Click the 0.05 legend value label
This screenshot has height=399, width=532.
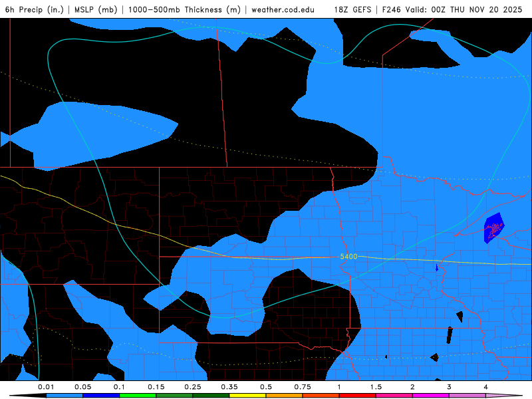[x=82, y=387]
